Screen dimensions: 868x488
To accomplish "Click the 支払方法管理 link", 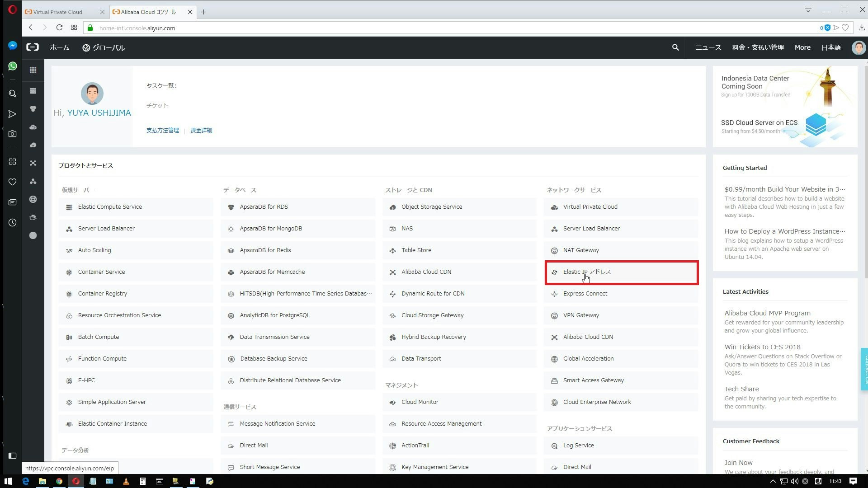I will coord(162,131).
